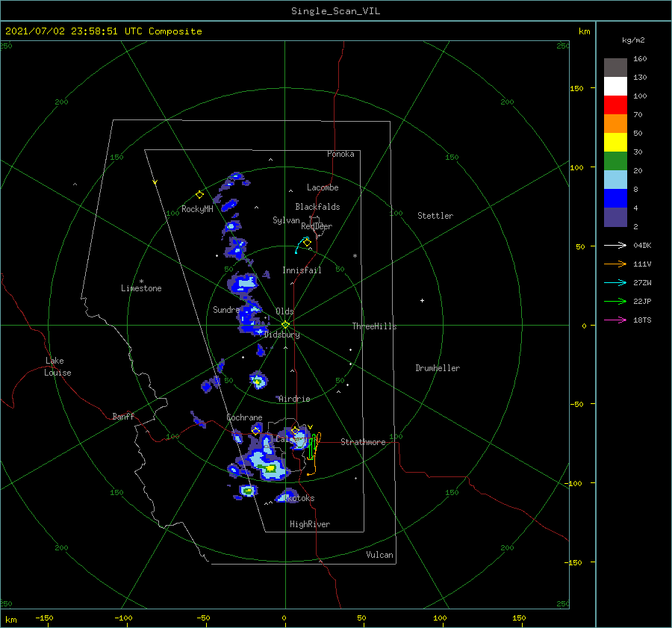Click the yellow storm cell south of Calgary
Screen dimensions: 672x628
point(270,468)
